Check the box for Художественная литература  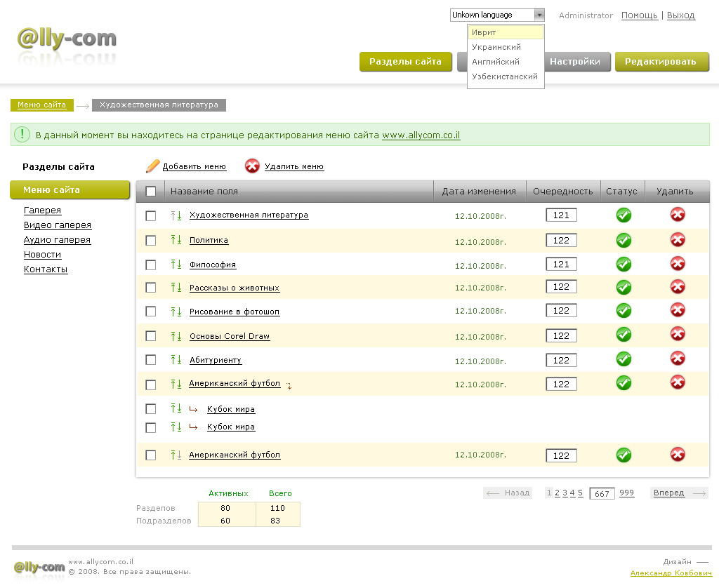151,216
